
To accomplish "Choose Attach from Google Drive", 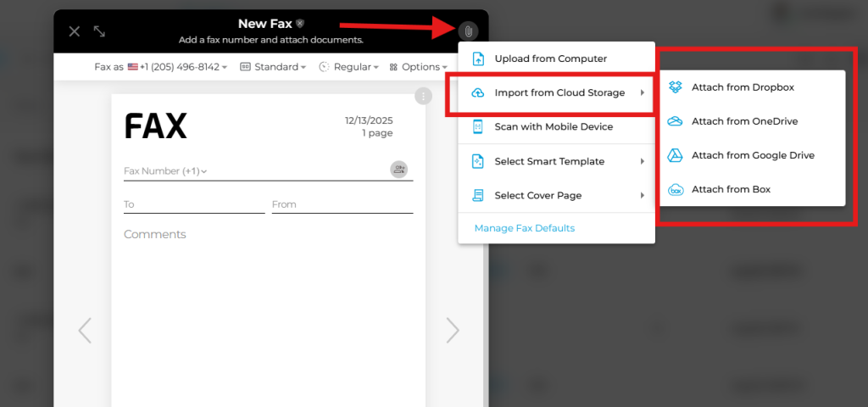I will coord(753,156).
